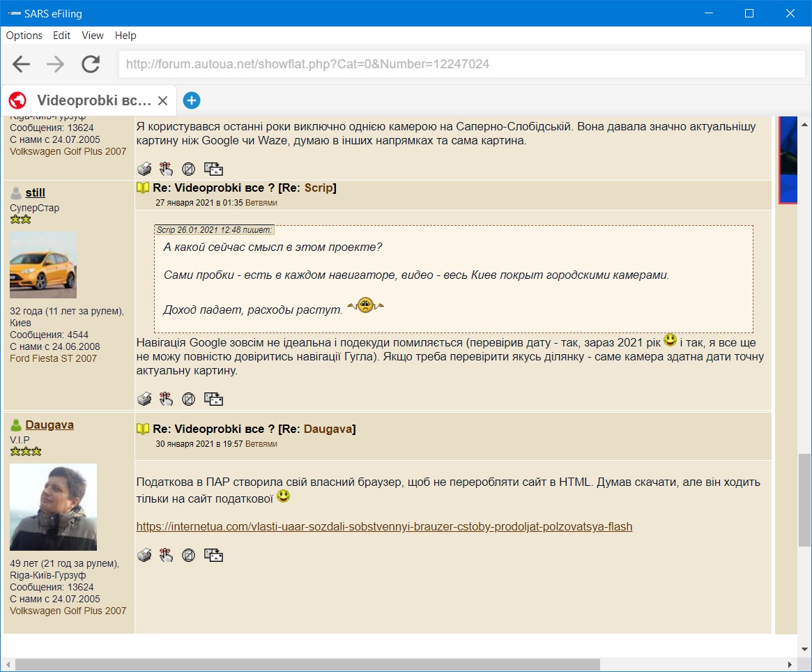Image resolution: width=812 pixels, height=672 pixels.
Task: Open the Options menu
Action: click(x=24, y=36)
